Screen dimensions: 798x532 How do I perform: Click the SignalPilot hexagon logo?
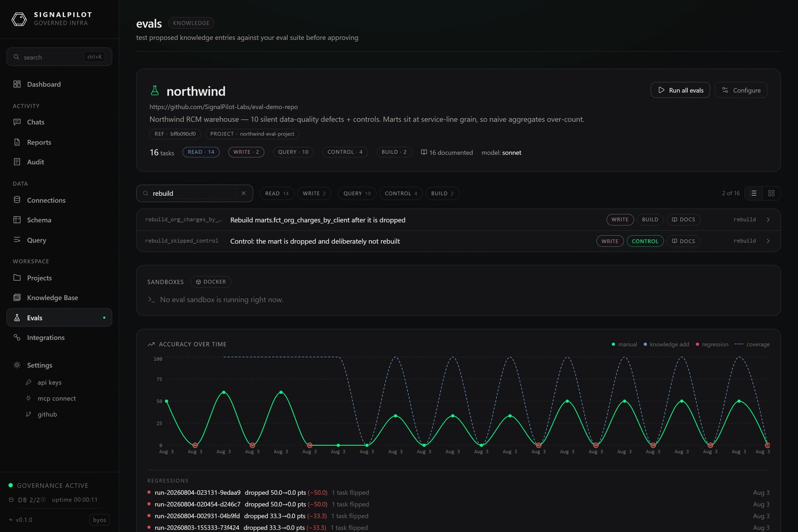pyautogui.click(x=19, y=20)
